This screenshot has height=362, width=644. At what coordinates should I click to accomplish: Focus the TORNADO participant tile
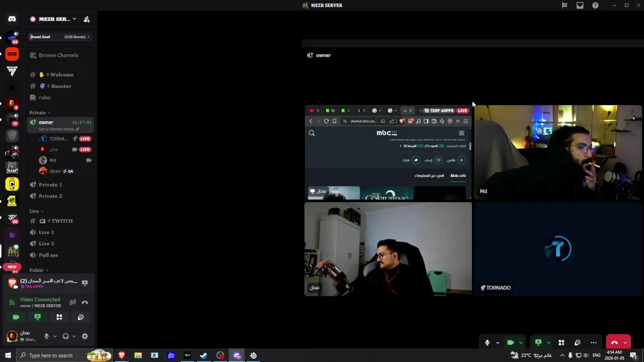[x=558, y=249]
